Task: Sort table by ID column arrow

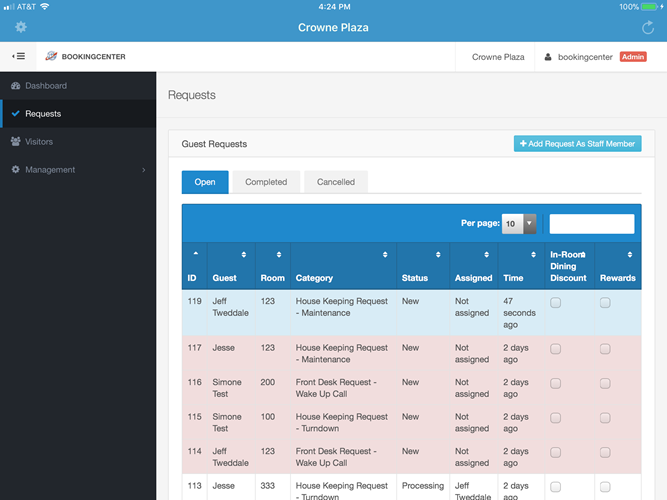Action: tap(196, 254)
